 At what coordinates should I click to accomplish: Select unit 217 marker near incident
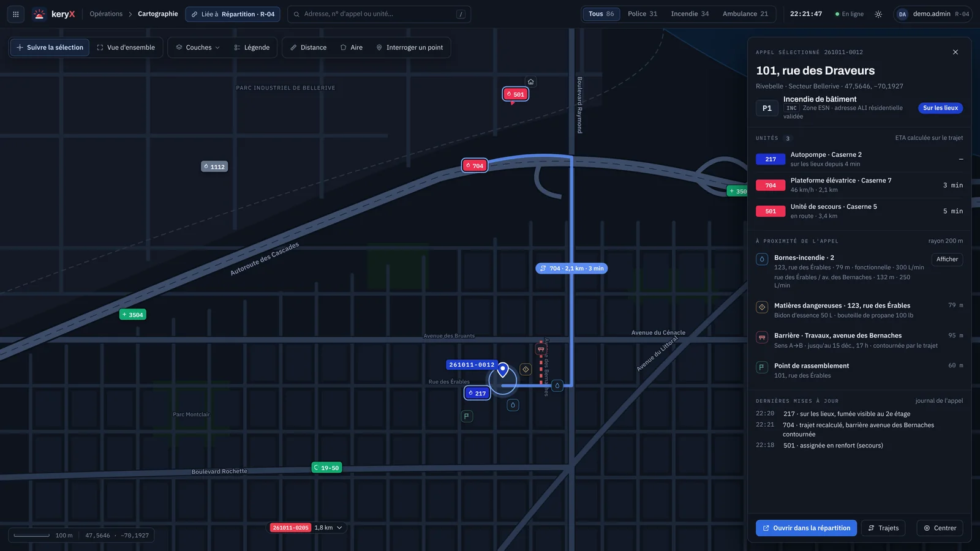(x=477, y=394)
